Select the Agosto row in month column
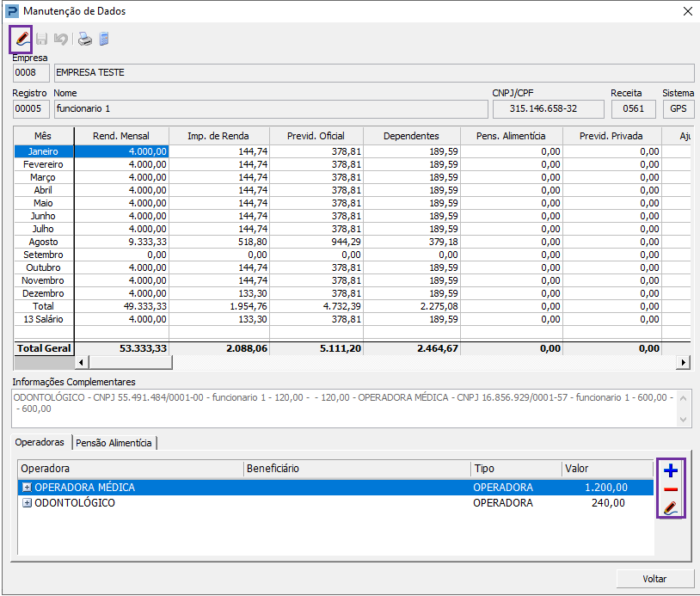The height and width of the screenshot is (596, 700). point(43,242)
